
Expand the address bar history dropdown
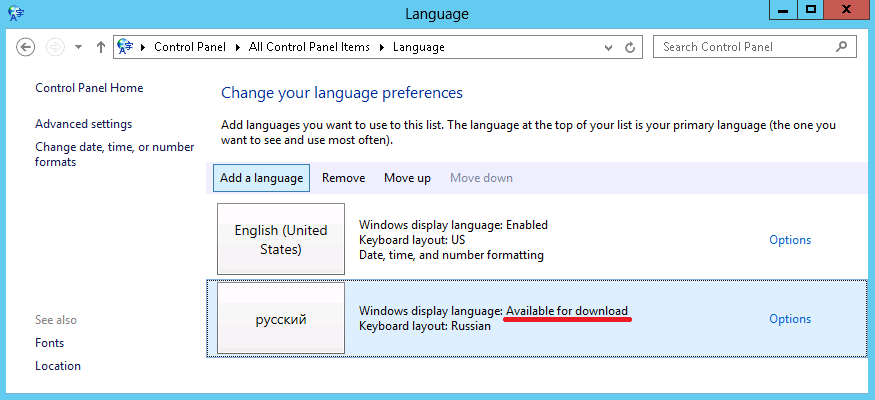click(x=606, y=48)
